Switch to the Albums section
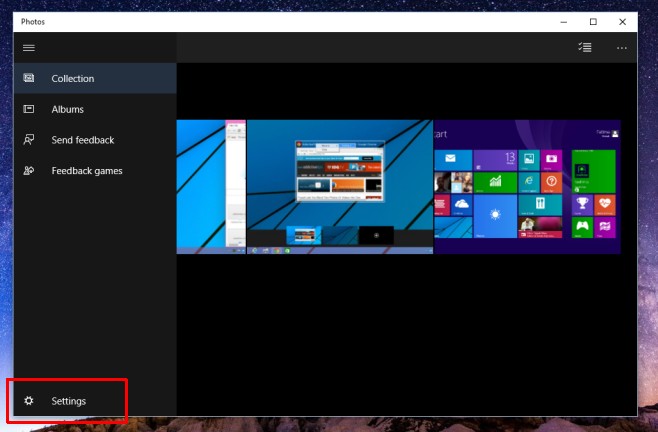 (68, 109)
